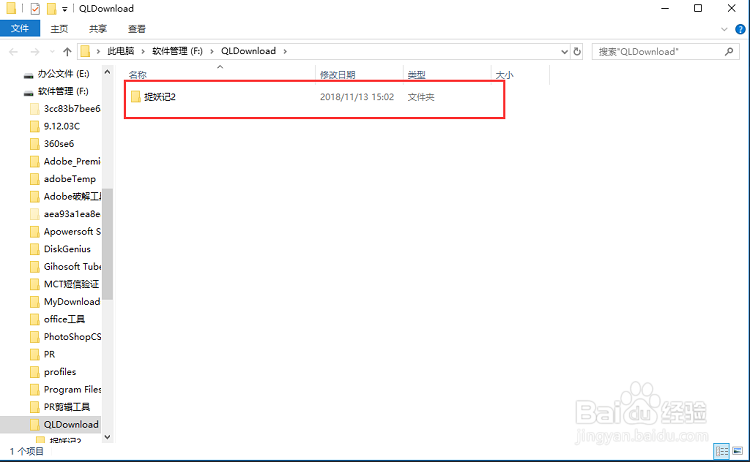
Task: Expand chevron after QLDownload breadcrumb
Action: 285,51
